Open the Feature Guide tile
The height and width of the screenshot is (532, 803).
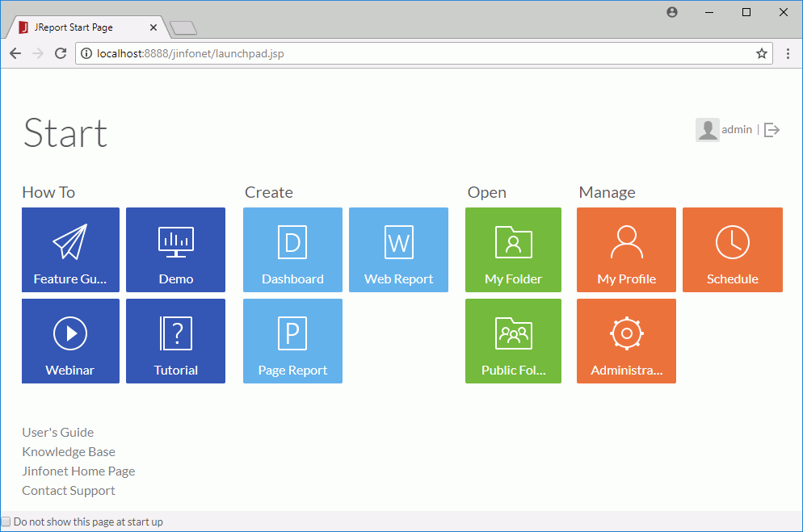[70, 249]
